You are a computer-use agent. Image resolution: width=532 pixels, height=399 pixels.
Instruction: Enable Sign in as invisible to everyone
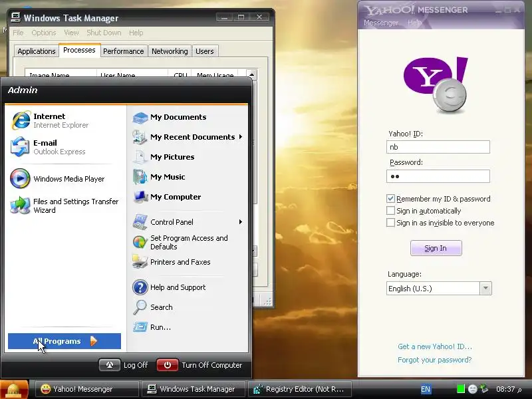point(390,223)
